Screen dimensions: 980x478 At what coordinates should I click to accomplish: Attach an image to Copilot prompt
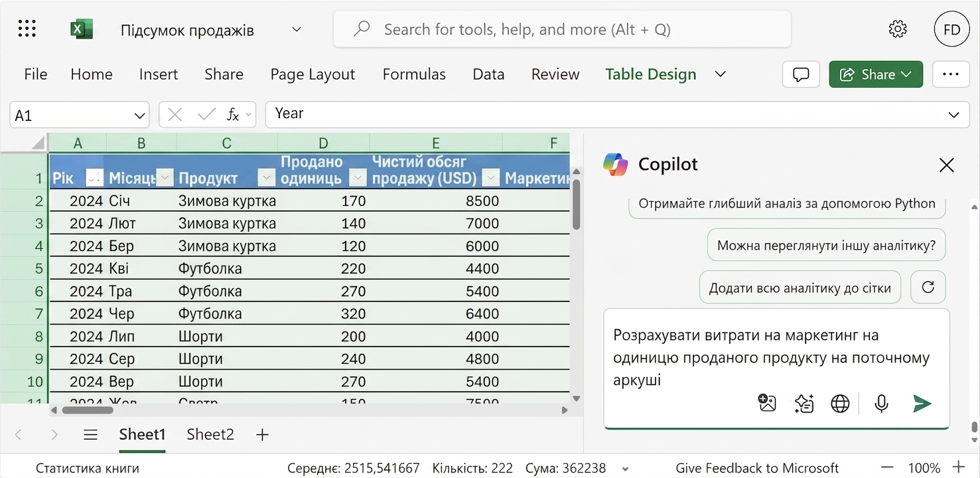point(767,403)
